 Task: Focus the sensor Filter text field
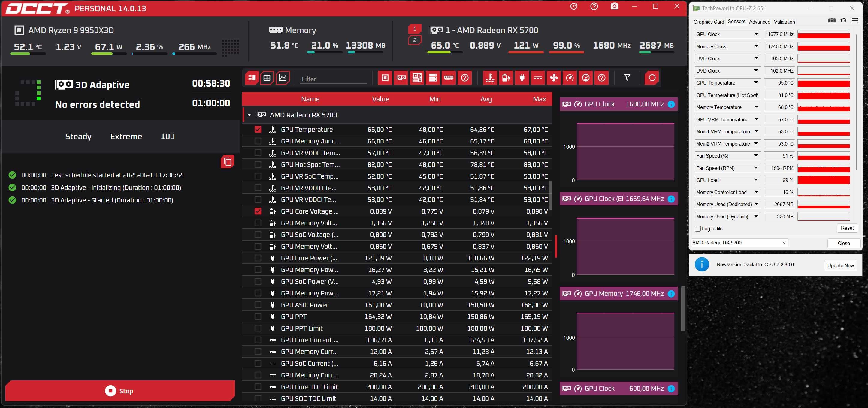tap(334, 79)
